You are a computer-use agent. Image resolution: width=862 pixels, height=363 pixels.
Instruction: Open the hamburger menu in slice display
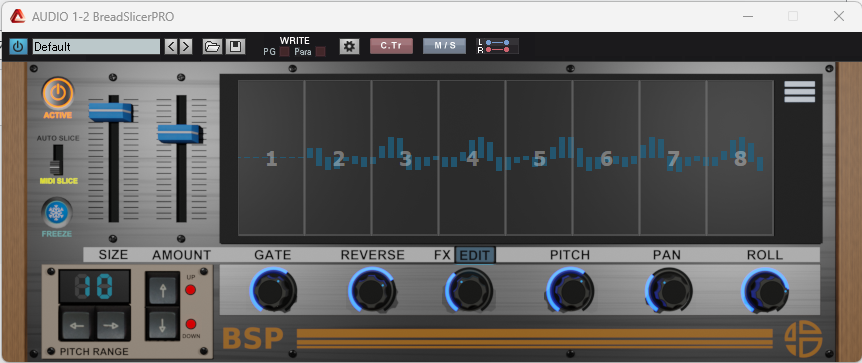[799, 92]
